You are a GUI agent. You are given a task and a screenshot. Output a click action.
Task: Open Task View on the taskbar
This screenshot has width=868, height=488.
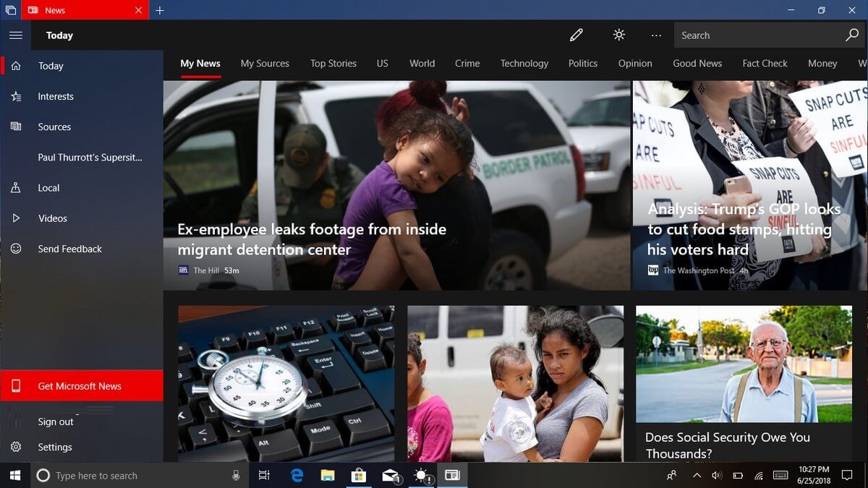pyautogui.click(x=264, y=476)
